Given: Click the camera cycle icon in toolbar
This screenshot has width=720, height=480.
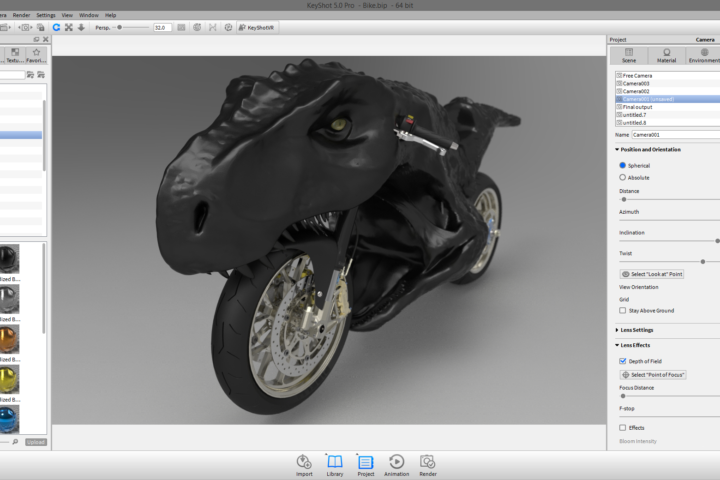Looking at the screenshot, I should [25, 28].
